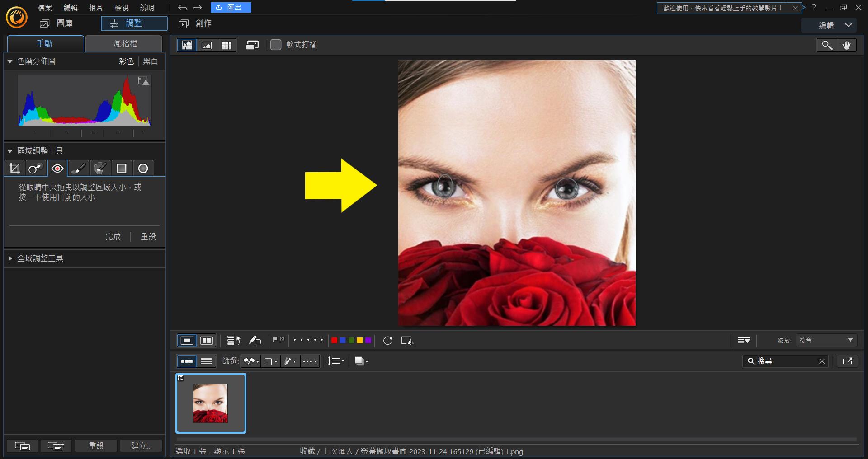
Task: Click the red color label swatch
Action: pyautogui.click(x=334, y=341)
